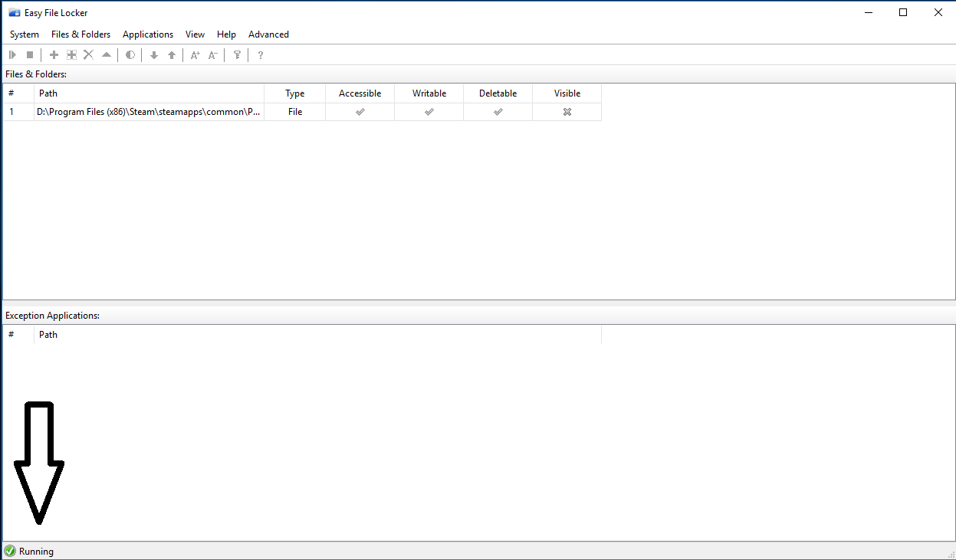Click the Start protection play icon
Screen dimensions: 956x560
(12, 55)
